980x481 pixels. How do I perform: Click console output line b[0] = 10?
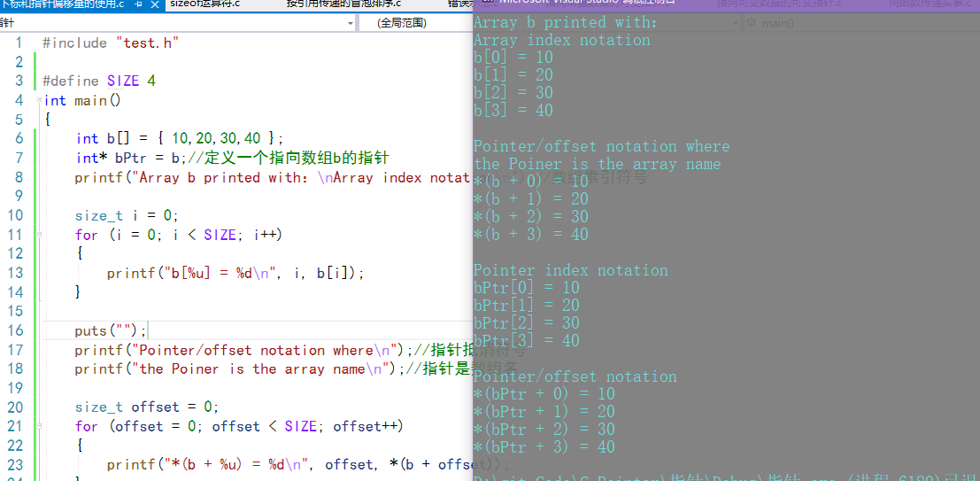(x=513, y=58)
